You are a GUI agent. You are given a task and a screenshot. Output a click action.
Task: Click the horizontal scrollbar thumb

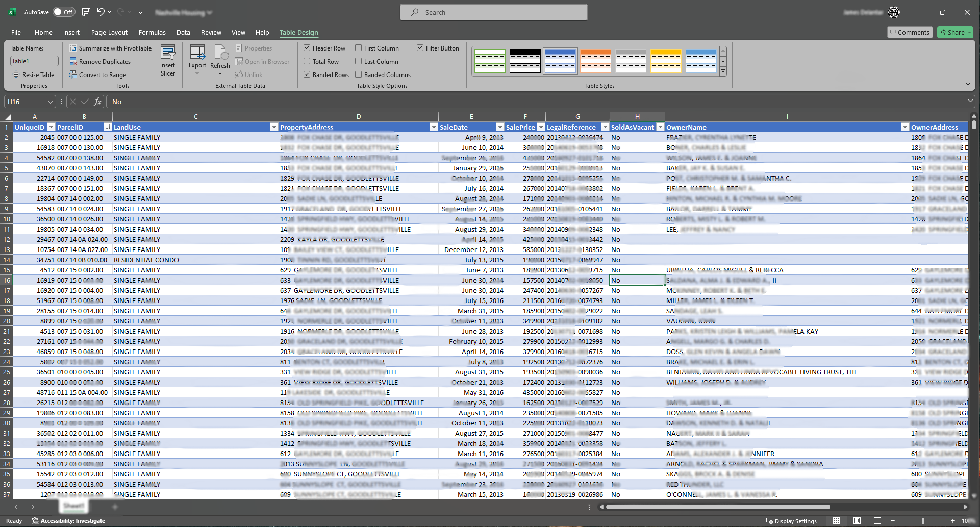pyautogui.click(x=718, y=507)
